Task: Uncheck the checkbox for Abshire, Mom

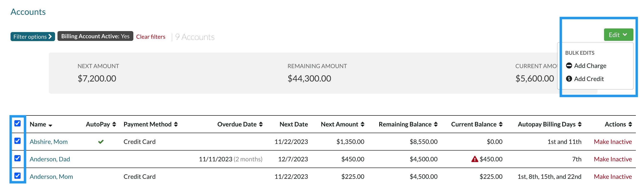Action: click(17, 141)
